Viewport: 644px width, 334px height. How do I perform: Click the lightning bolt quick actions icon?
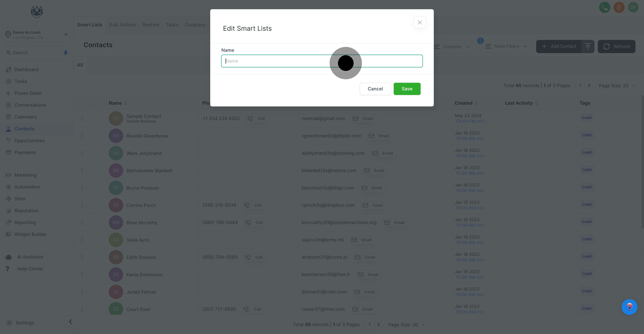(x=66, y=53)
